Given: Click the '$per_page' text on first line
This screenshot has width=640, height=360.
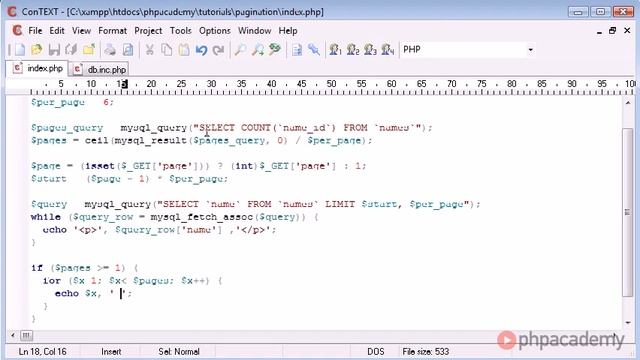Looking at the screenshot, I should (58, 102).
